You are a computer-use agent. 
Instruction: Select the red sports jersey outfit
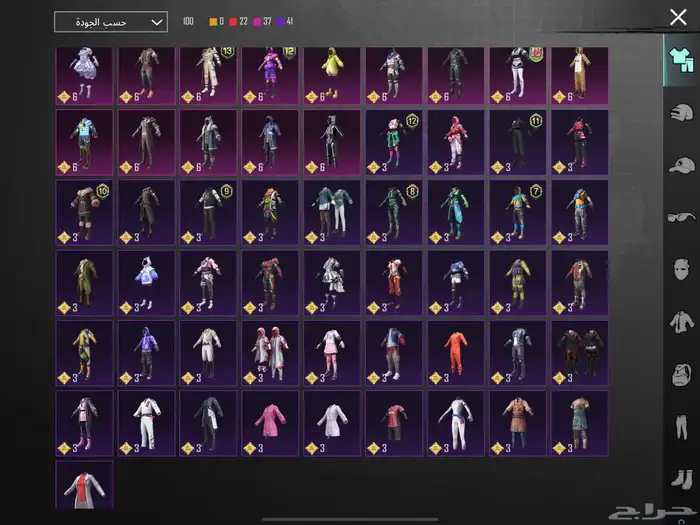[394, 423]
